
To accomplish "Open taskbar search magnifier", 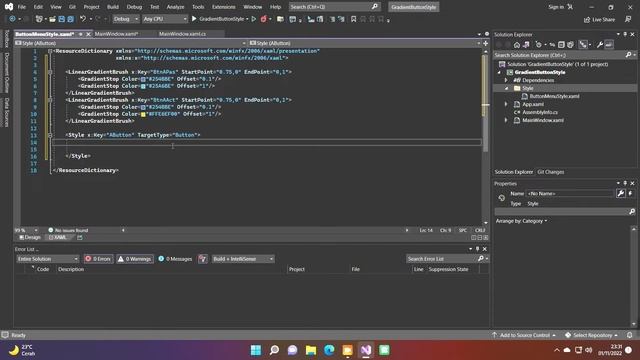I will (x=274, y=350).
